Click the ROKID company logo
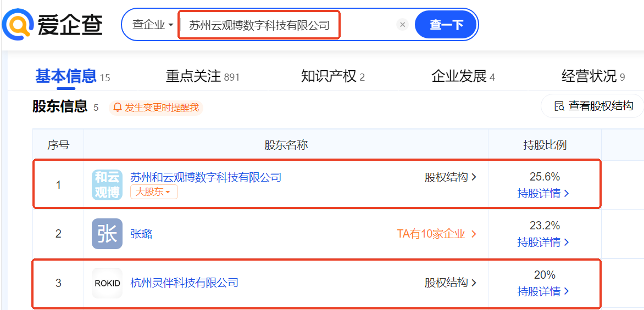 107,283
